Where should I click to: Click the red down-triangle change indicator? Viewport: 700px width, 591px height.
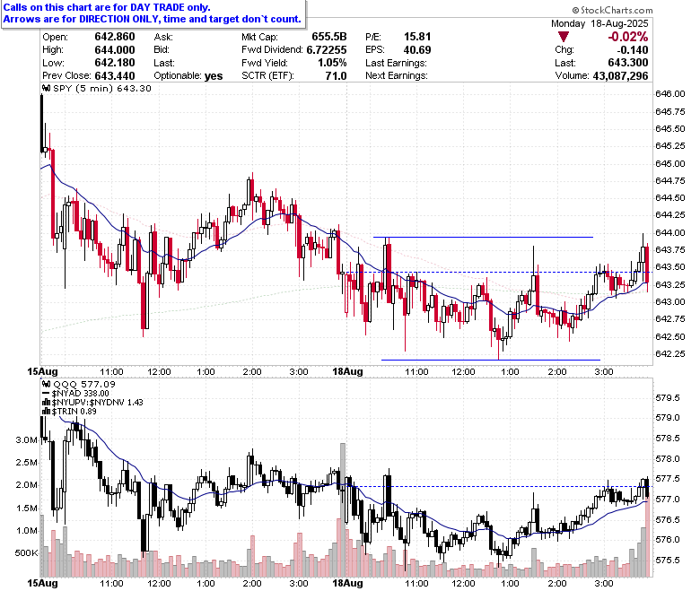click(564, 37)
